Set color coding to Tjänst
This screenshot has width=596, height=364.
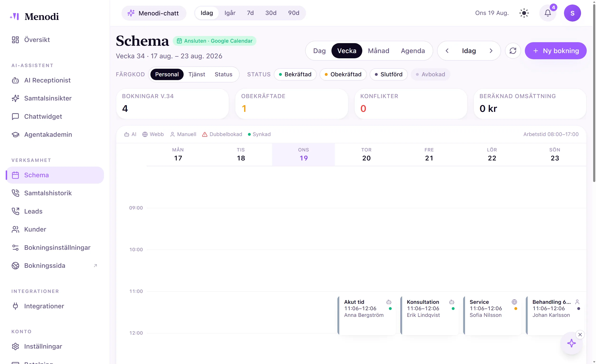[x=197, y=74]
